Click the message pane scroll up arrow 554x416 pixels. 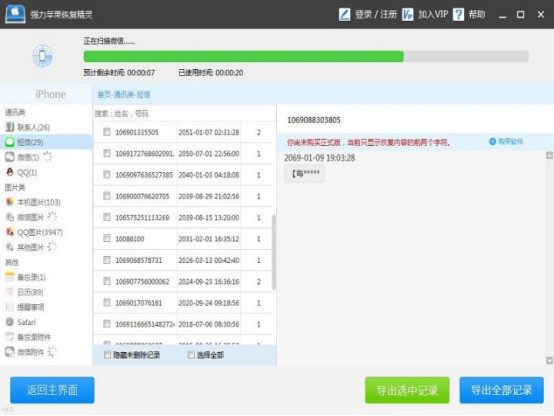(x=549, y=155)
